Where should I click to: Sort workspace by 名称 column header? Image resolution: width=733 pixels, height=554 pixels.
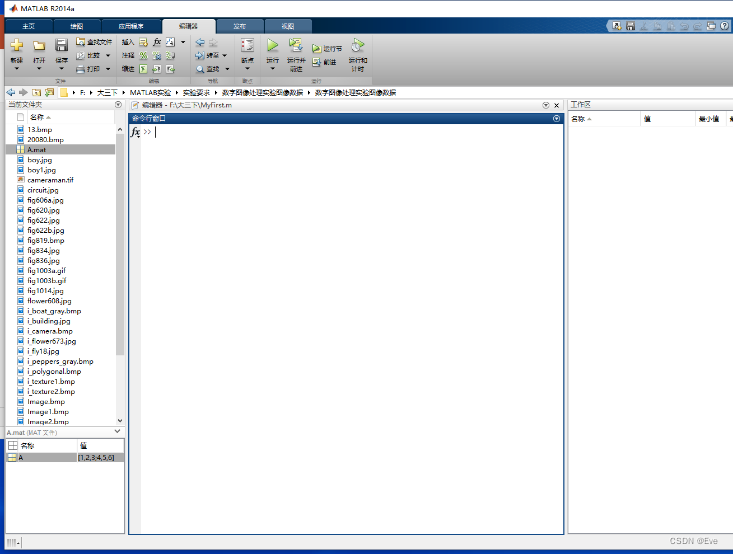(x=604, y=119)
